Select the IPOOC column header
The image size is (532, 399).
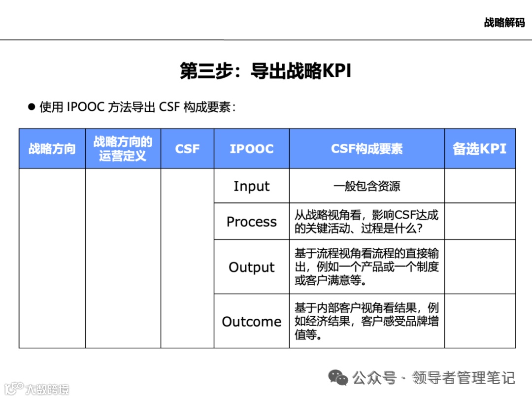(x=252, y=149)
